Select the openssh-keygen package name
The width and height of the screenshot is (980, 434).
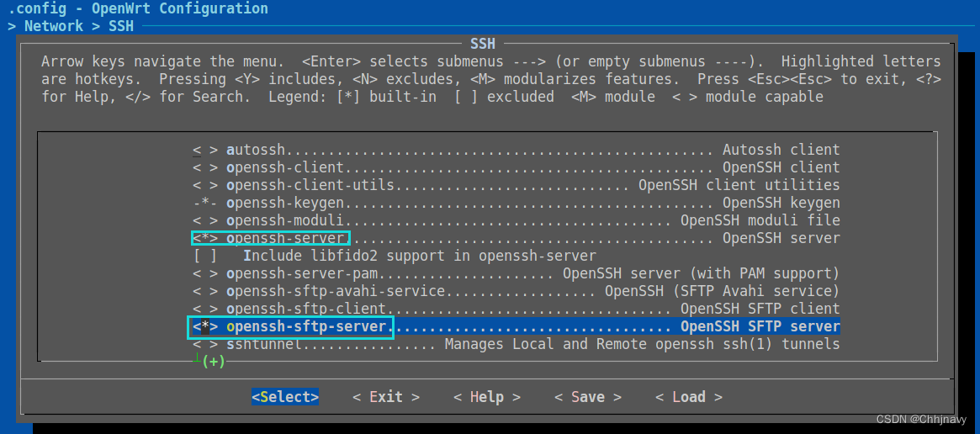click(285, 204)
